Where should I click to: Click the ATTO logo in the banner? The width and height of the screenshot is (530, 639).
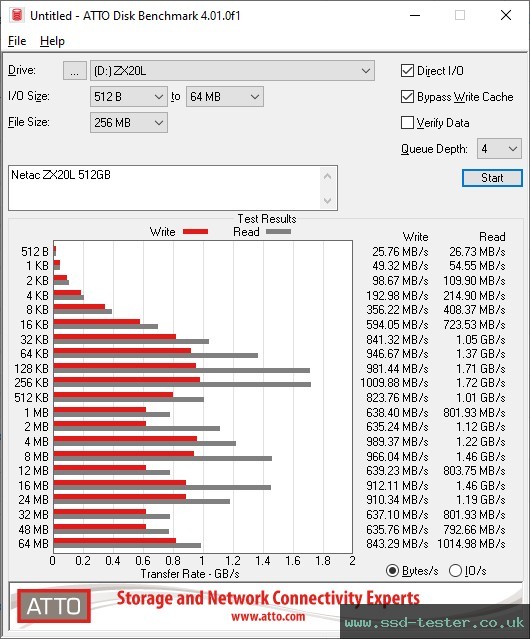(53, 606)
